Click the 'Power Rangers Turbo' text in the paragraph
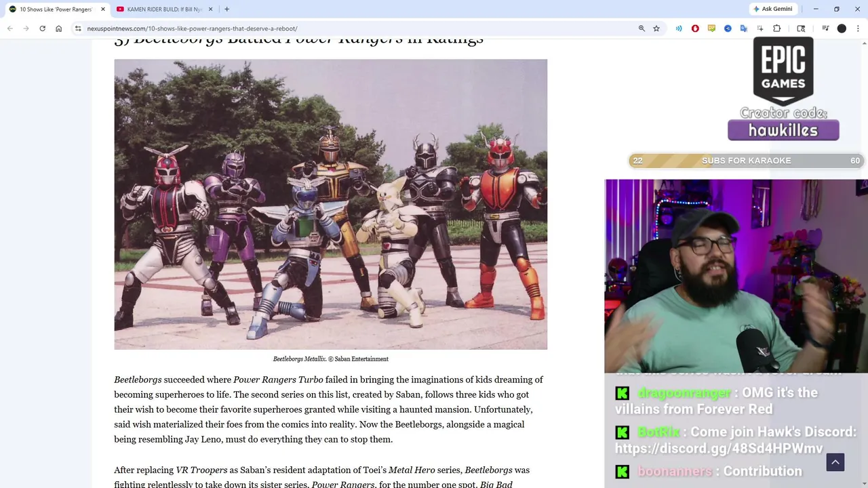 tap(278, 380)
